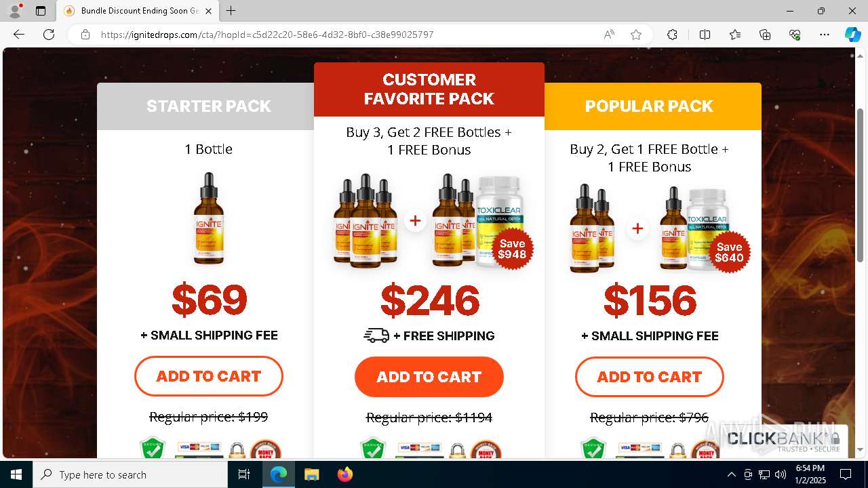Viewport: 868px width, 488px height.
Task: Open Settings and more ellipsis menu
Action: coord(825,35)
